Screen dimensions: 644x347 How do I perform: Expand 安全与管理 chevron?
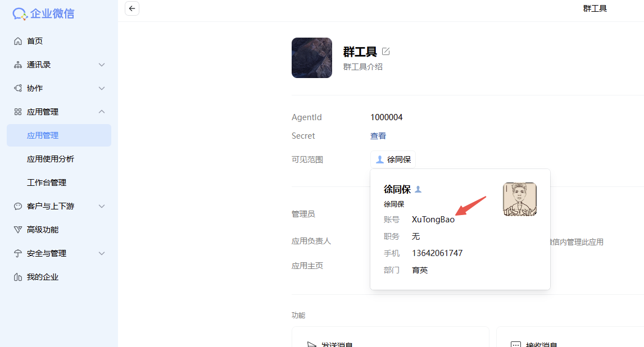102,253
